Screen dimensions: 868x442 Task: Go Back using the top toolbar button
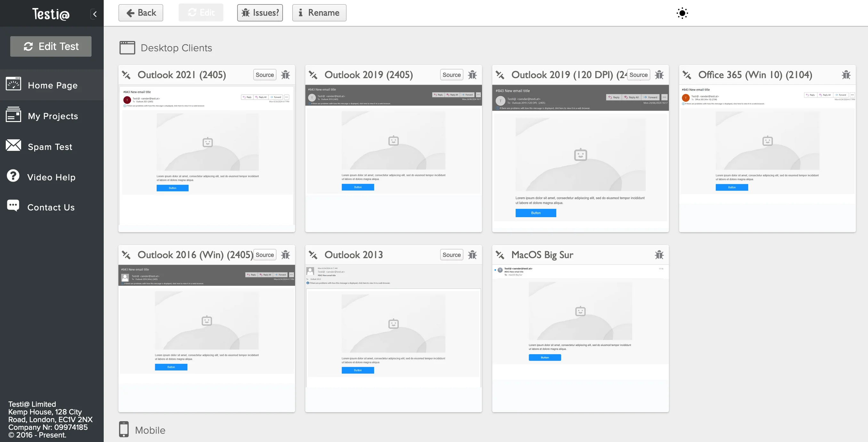pos(141,13)
